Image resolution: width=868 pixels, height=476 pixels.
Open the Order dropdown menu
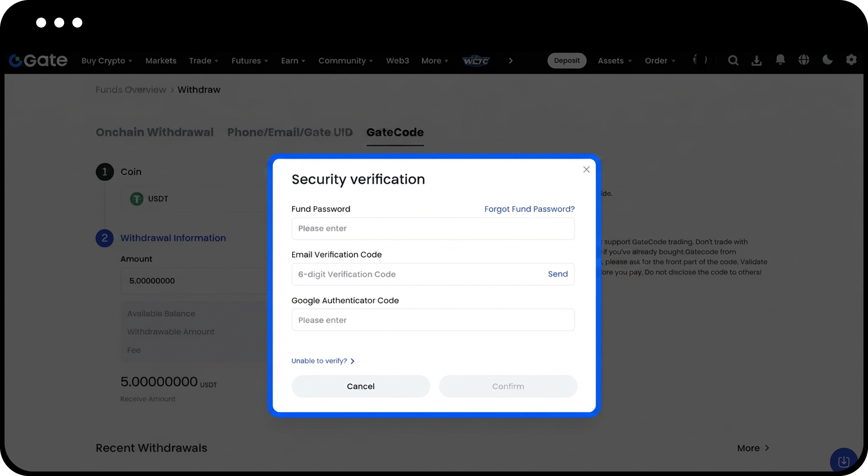click(660, 61)
